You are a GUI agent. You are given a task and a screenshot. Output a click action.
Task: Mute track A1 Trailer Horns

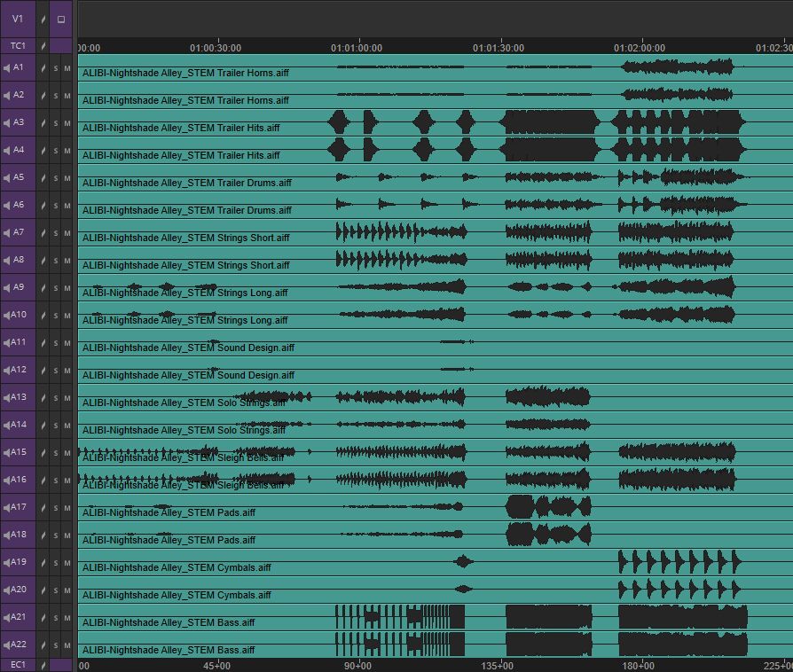(x=67, y=67)
